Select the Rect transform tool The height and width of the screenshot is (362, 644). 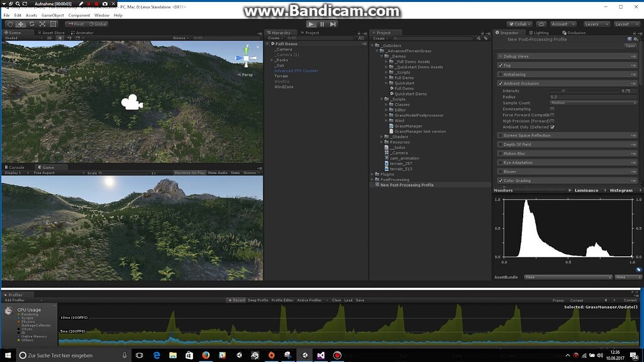pos(53,24)
